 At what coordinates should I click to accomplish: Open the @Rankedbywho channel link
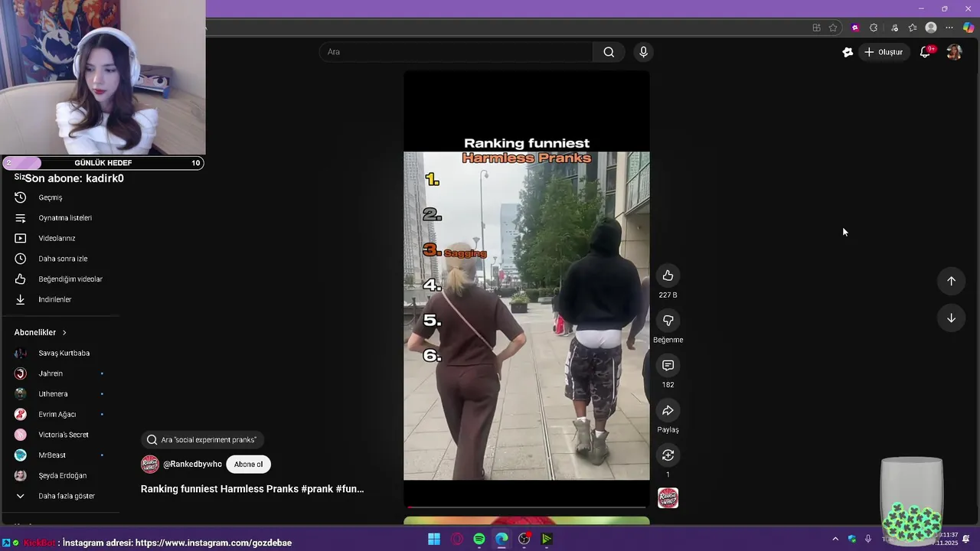coord(192,465)
